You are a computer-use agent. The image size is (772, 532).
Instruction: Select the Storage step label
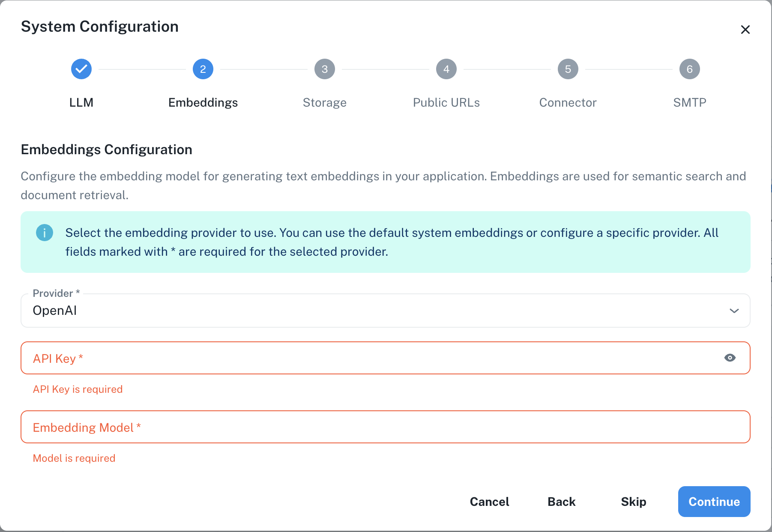coord(325,103)
